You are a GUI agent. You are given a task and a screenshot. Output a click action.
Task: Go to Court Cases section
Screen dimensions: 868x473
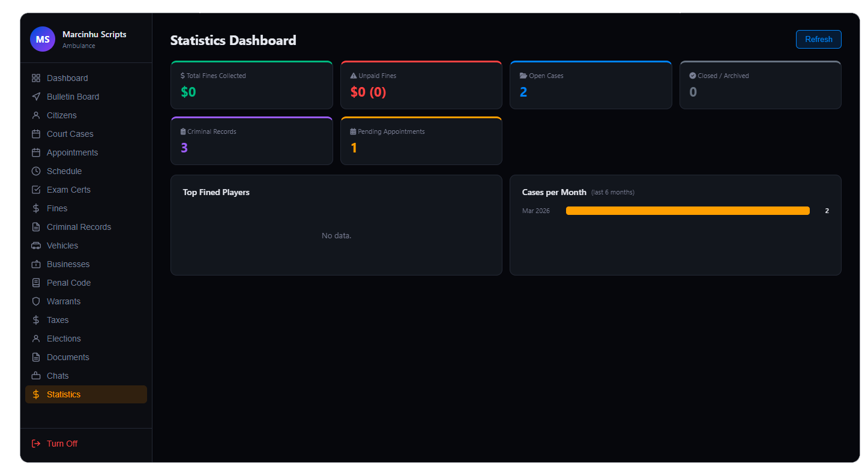(x=70, y=134)
